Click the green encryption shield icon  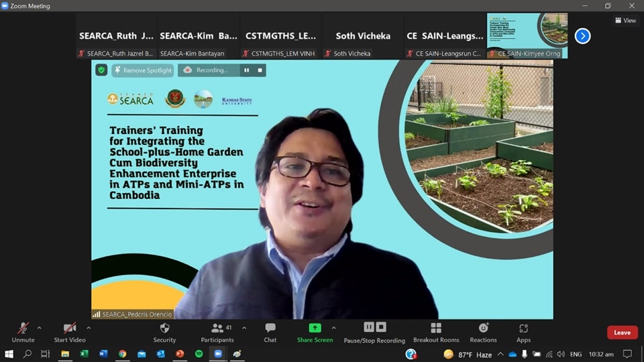pos(101,70)
